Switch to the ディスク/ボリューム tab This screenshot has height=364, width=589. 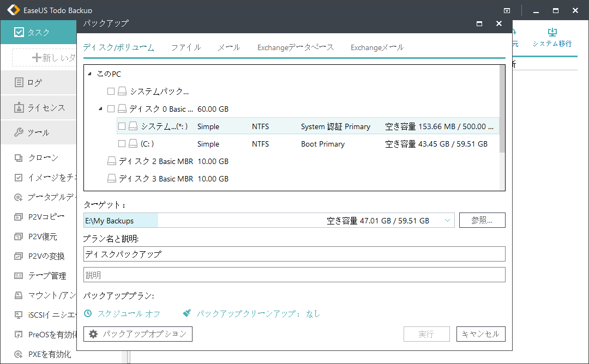(119, 47)
